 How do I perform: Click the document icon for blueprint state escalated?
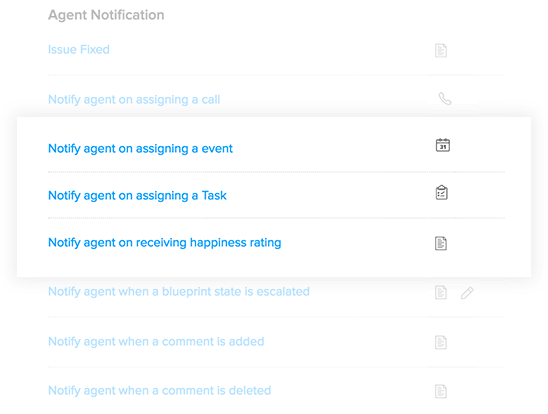[441, 292]
